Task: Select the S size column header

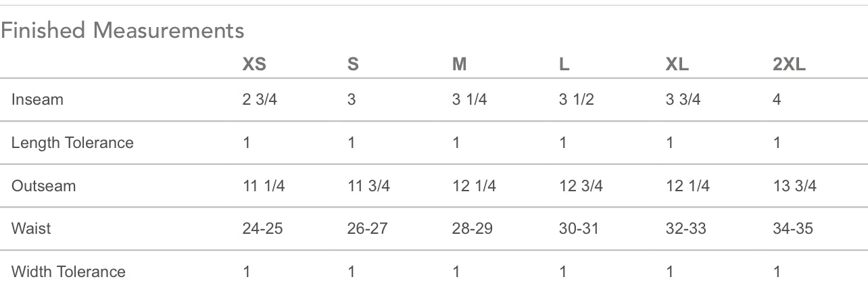Action: pos(353,64)
